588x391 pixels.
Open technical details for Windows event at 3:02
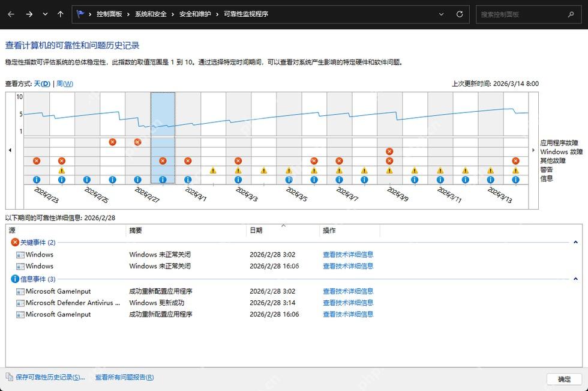(348, 255)
